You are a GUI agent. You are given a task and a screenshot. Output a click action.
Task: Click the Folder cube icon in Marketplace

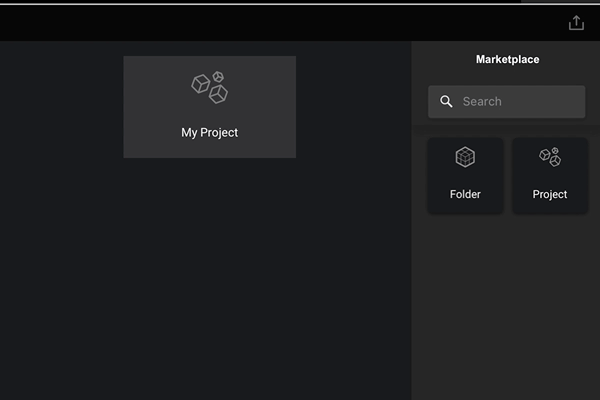pyautogui.click(x=465, y=157)
